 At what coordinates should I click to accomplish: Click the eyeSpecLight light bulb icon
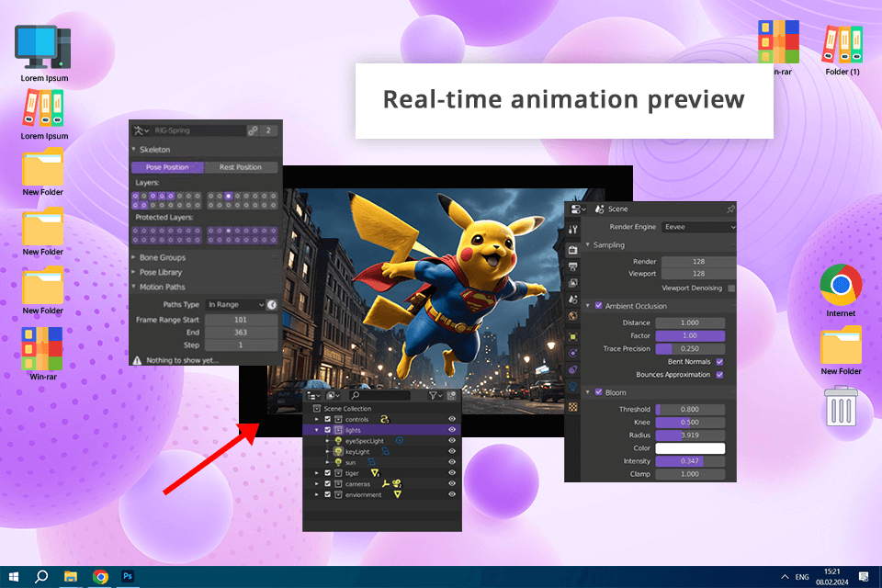338,441
